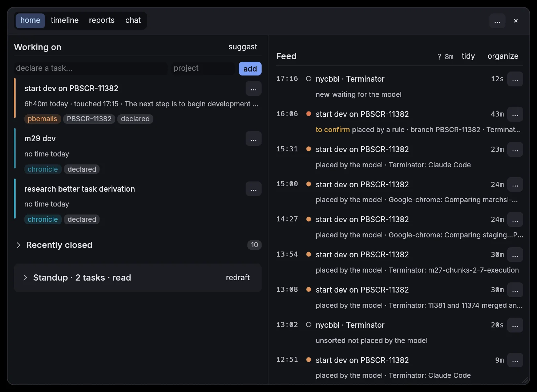This screenshot has height=392, width=537.
Task: Open ellipsis menu for the 12:51 feed entry
Action: [515, 360]
